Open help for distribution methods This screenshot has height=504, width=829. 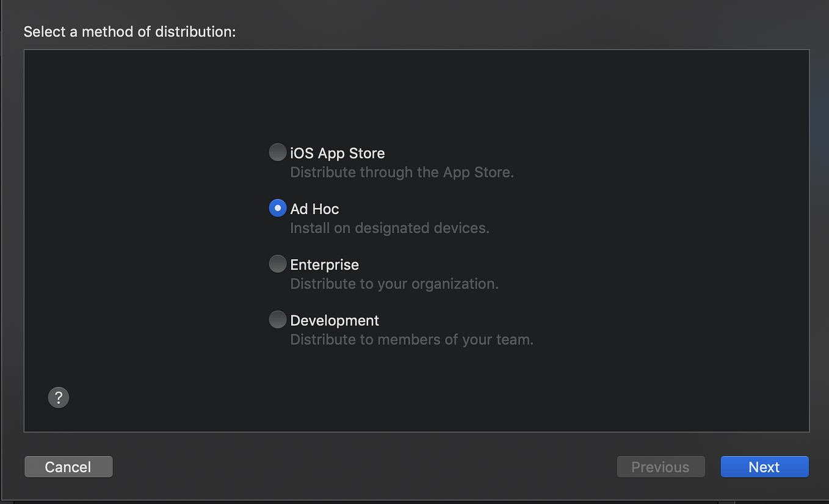(x=58, y=397)
